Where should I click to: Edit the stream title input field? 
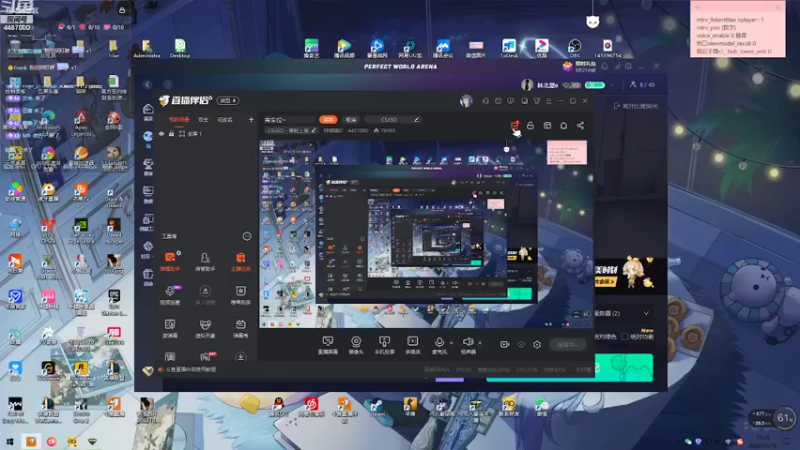tap(289, 119)
